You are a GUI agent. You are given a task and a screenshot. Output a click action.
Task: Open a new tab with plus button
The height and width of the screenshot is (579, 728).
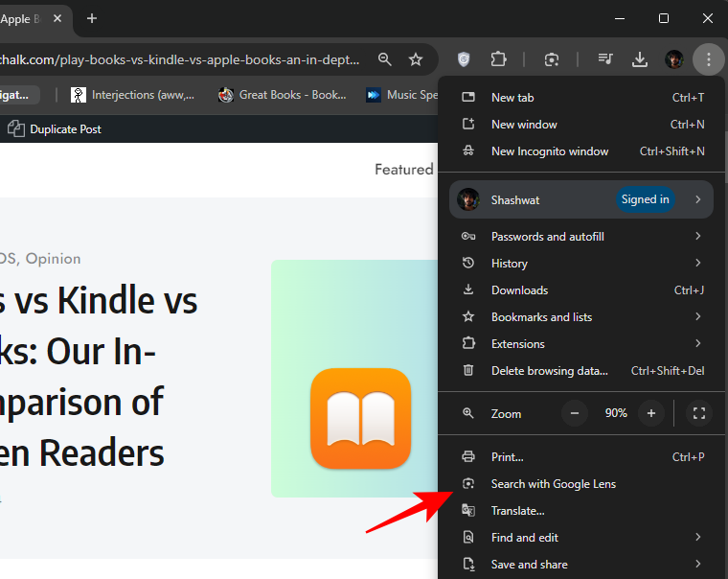point(92,18)
